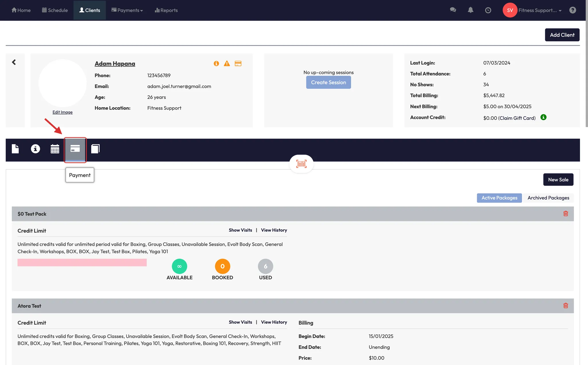Image resolution: width=588 pixels, height=365 pixels.
Task: Open the Payment tab icon
Action: pyautogui.click(x=75, y=149)
